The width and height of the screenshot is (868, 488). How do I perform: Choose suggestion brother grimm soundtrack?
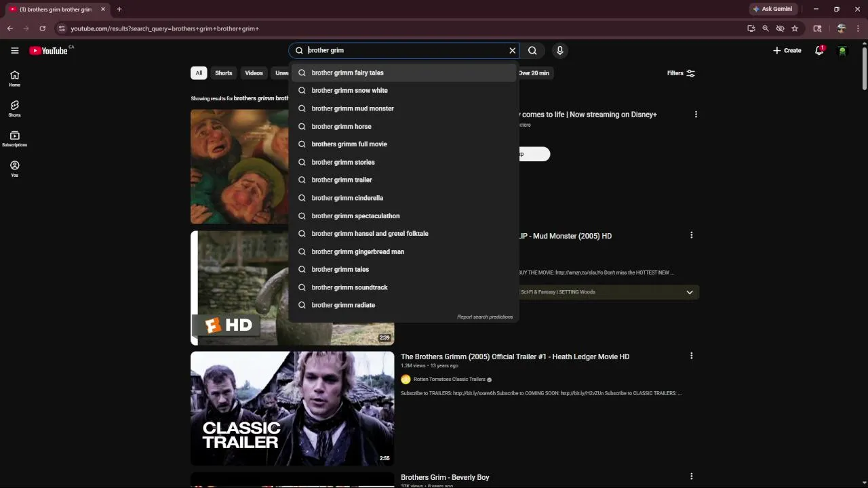coord(404,287)
